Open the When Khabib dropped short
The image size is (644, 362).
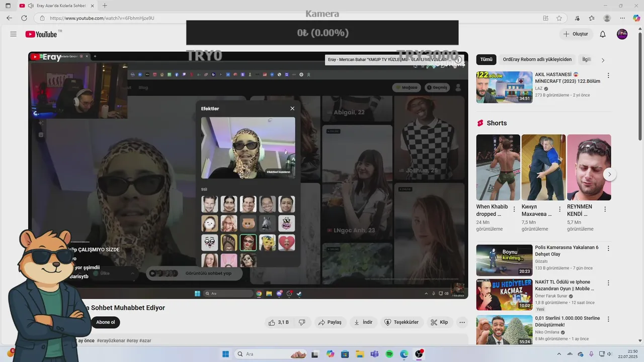[498, 167]
